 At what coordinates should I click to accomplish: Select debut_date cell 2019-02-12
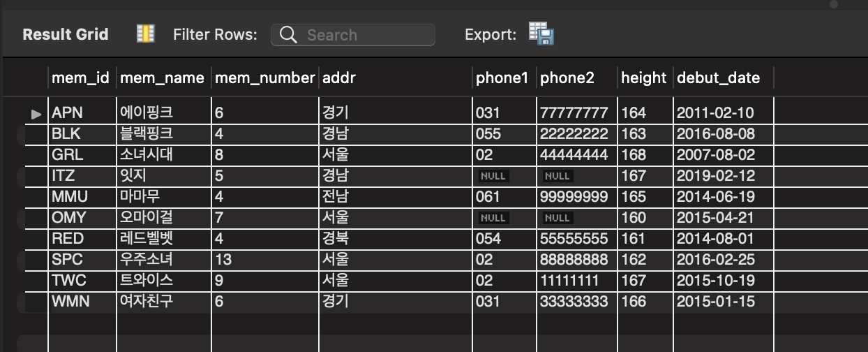723,176
